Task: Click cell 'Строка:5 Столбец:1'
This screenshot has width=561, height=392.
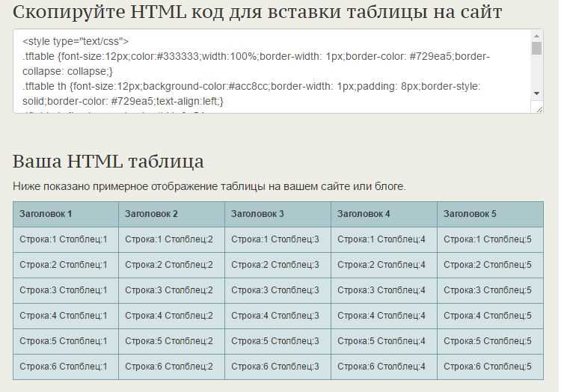Action: pos(66,341)
